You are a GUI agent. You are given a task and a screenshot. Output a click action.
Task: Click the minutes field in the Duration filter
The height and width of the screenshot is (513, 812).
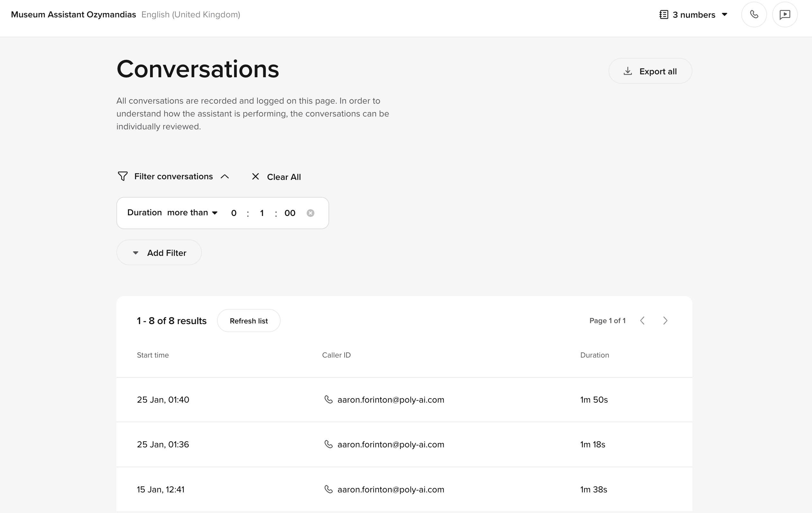point(262,213)
